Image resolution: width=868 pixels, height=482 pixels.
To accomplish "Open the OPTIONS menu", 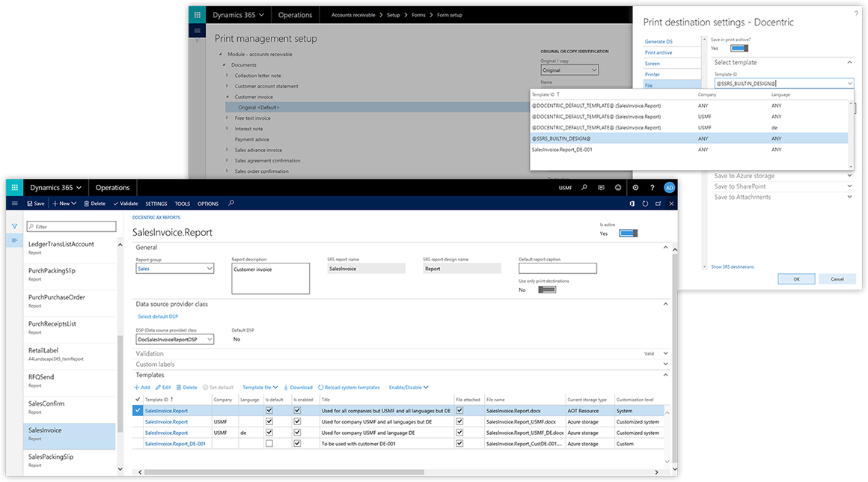I will point(208,204).
